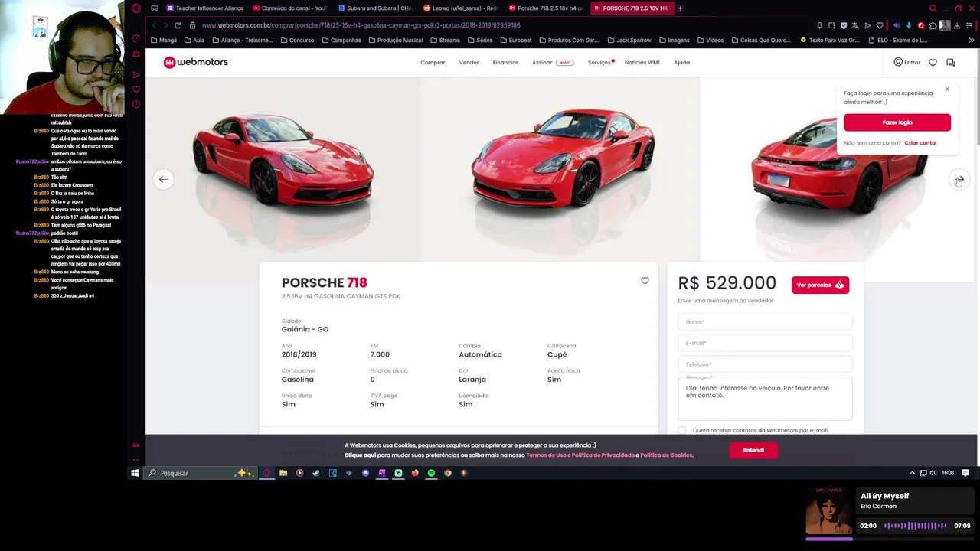The image size is (980, 551).
Task: Open the chat messages icon in header
Action: click(950, 63)
